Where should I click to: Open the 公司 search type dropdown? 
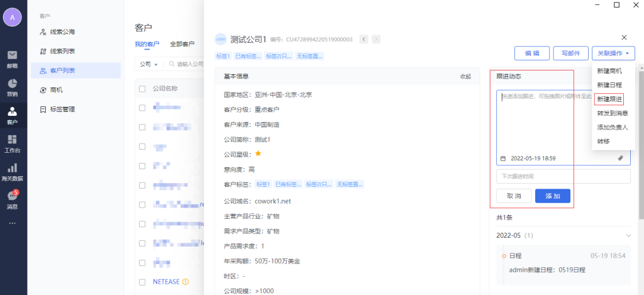point(148,64)
